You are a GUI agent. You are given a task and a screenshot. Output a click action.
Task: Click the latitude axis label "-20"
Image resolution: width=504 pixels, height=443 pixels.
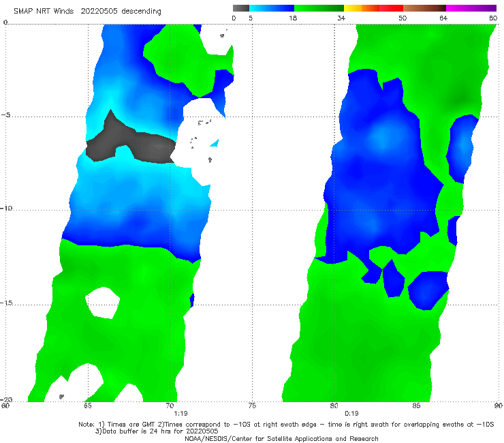[6, 399]
